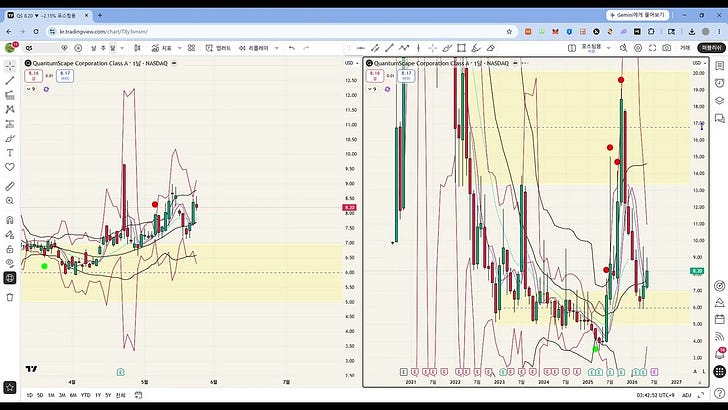Select the eraser tool in favorite drawing toolbar
This screenshot has width=728, height=410.
tap(490, 48)
